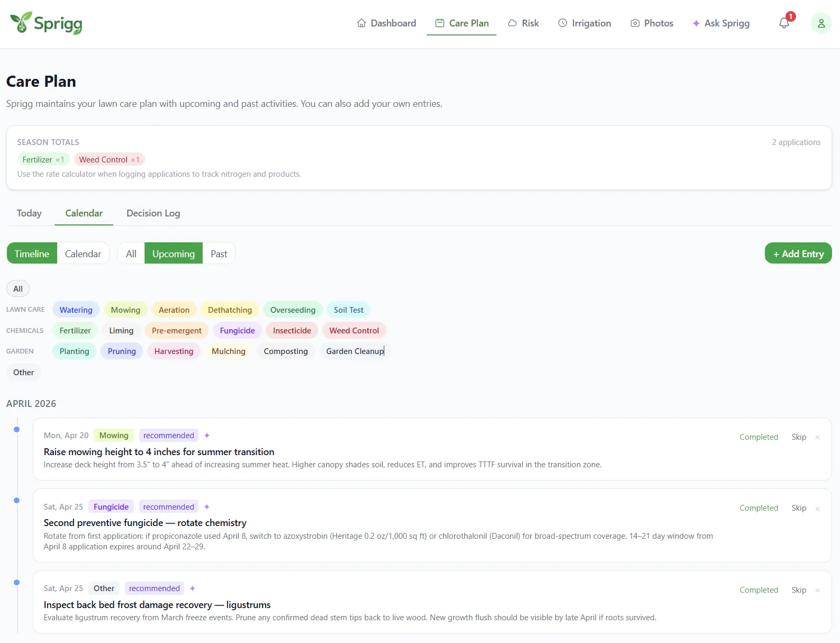Image resolution: width=840 pixels, height=643 pixels.
Task: Dismiss the Second preventive fungicide entry
Action: point(818,509)
